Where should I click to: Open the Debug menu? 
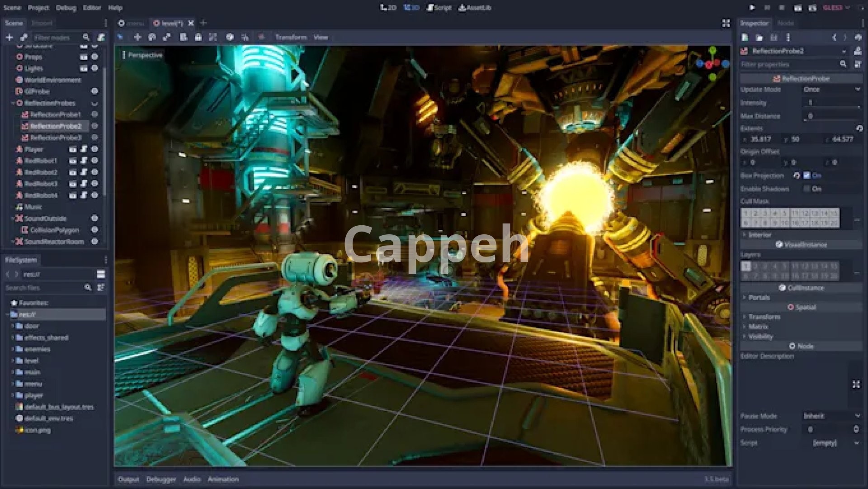click(66, 8)
